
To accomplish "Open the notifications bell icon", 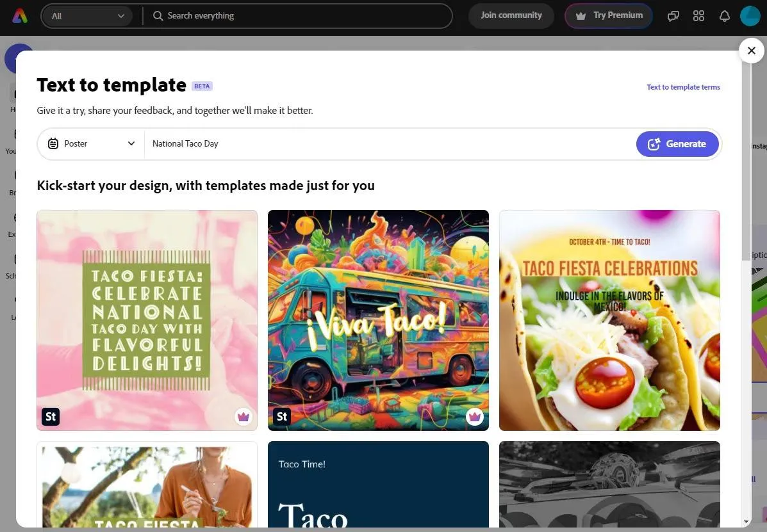I will point(724,16).
